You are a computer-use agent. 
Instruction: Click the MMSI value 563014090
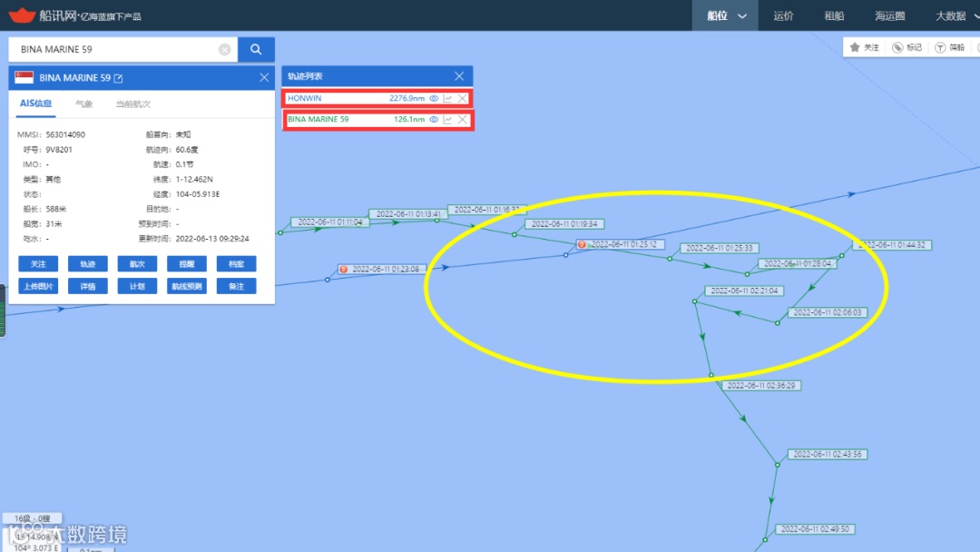point(65,134)
